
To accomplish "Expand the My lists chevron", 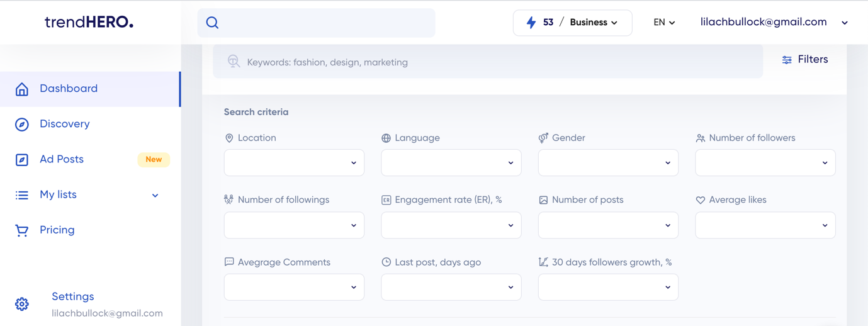I will (155, 195).
